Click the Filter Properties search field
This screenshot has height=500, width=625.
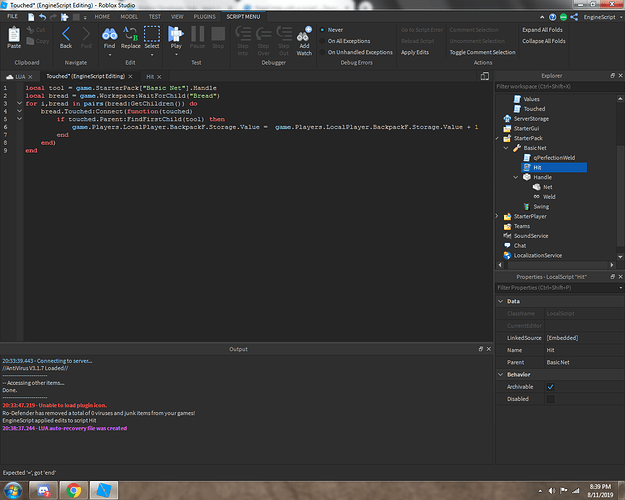pyautogui.click(x=556, y=287)
